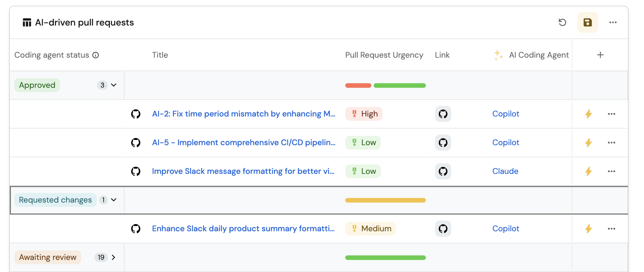Click the yellow urgency bar in Requested changes
Viewport: 644px width, 272px height.
pos(385,200)
